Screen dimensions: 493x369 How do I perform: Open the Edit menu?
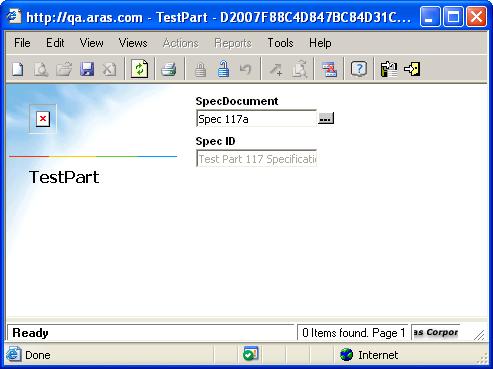pyautogui.click(x=55, y=43)
